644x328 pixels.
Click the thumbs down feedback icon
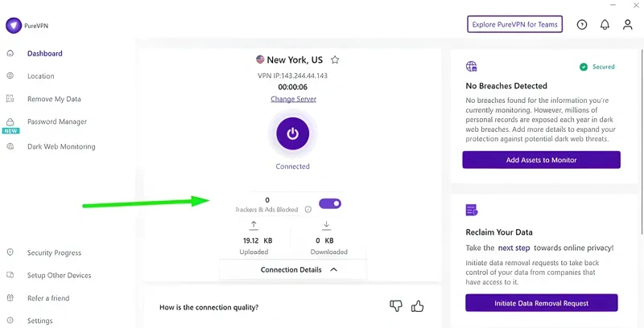(x=395, y=306)
